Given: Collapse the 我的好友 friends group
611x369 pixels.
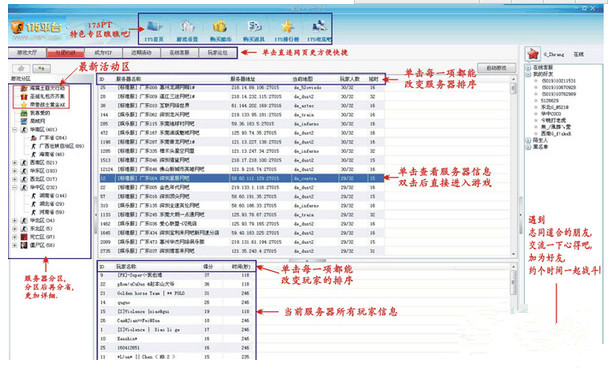Looking at the screenshot, I should 528,74.
